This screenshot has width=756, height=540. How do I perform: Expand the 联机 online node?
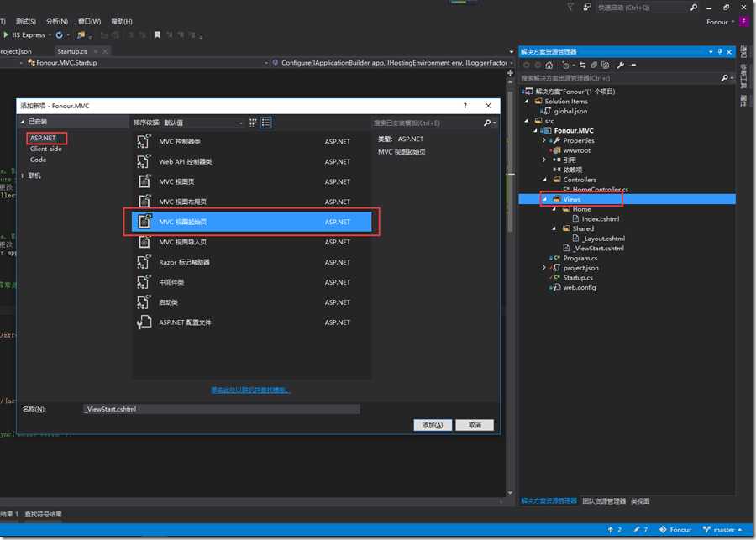click(24, 176)
